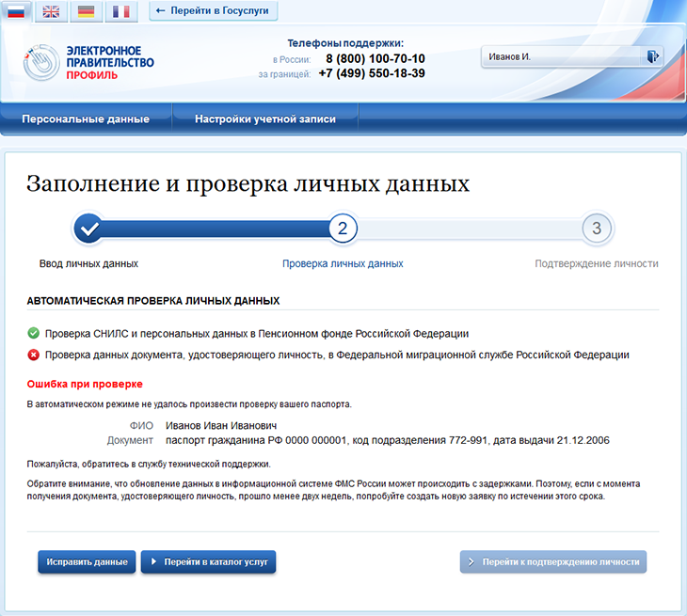Click the Электронное правительство Профиль title
The image size is (687, 616).
tap(110, 63)
